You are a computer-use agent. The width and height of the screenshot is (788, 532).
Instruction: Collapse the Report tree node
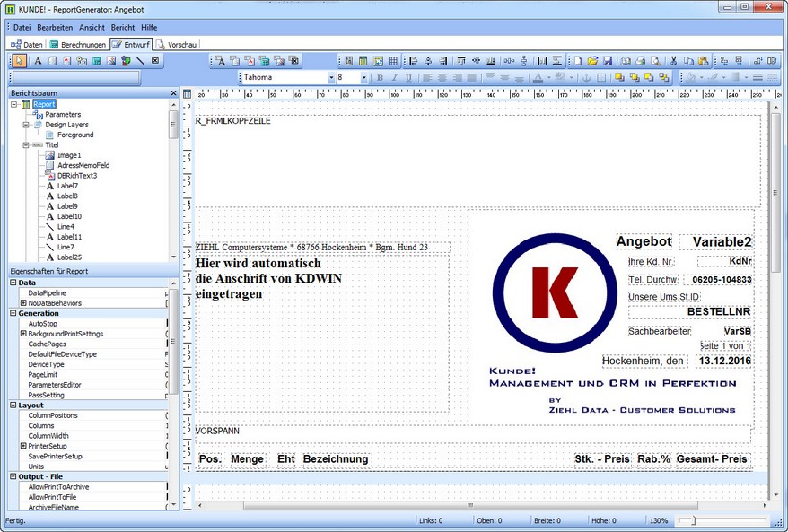[x=14, y=104]
